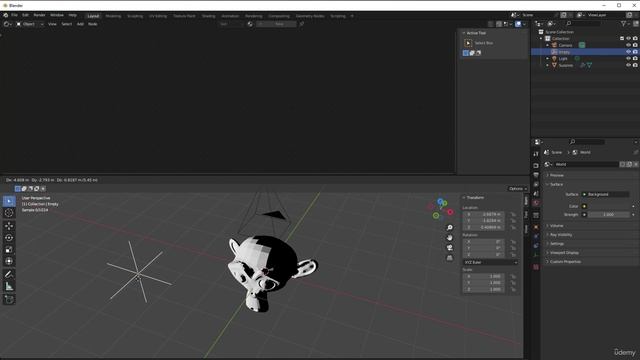Open the Render properties tab icon
Image resolution: width=640 pixels, height=360 pixels.
pos(536,166)
